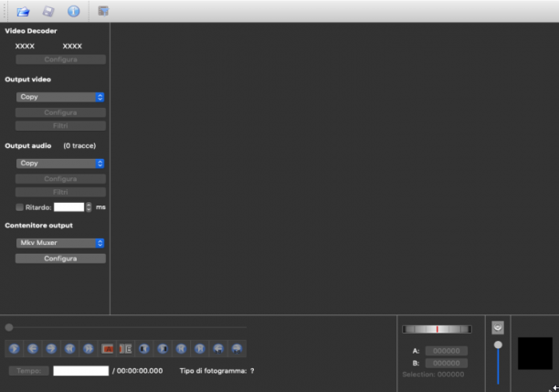Click the Ritardo delay stepper arrows
Viewport: 559px width, 392px height.
[89, 207]
